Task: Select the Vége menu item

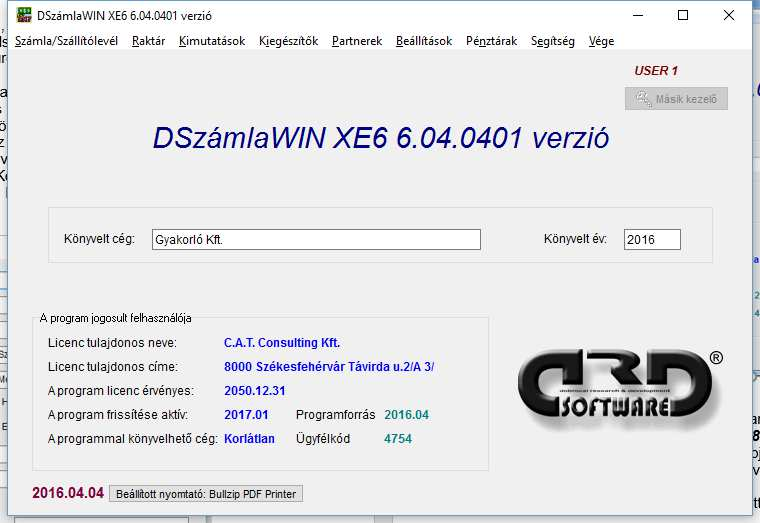Action: (x=601, y=41)
